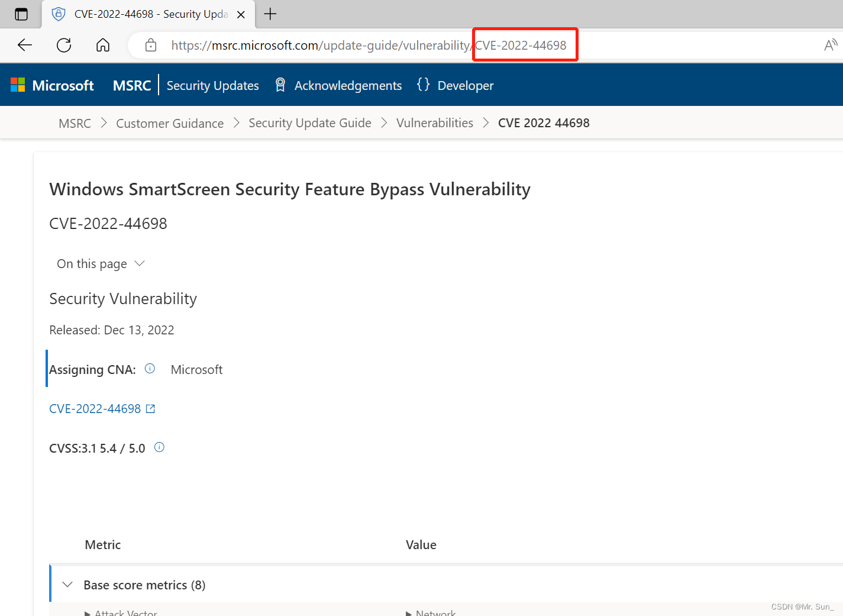Go to the Customer Guidance breadcrumb
Image resolution: width=843 pixels, height=616 pixels.
pyautogui.click(x=170, y=123)
